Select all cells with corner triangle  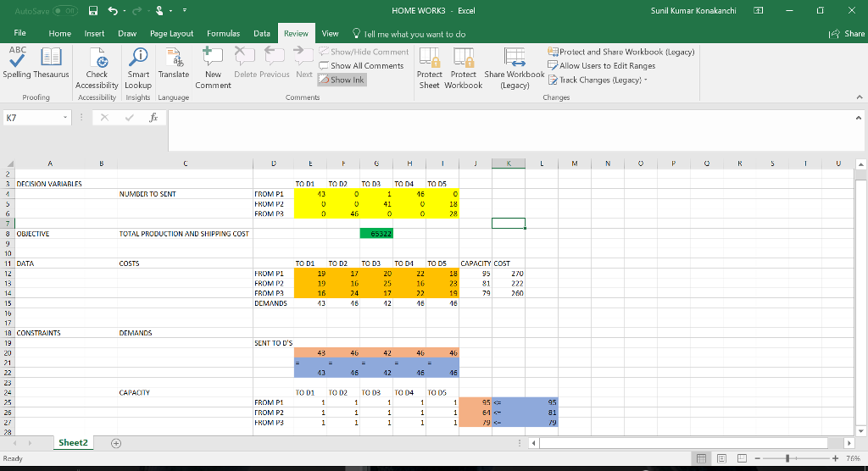point(9,163)
